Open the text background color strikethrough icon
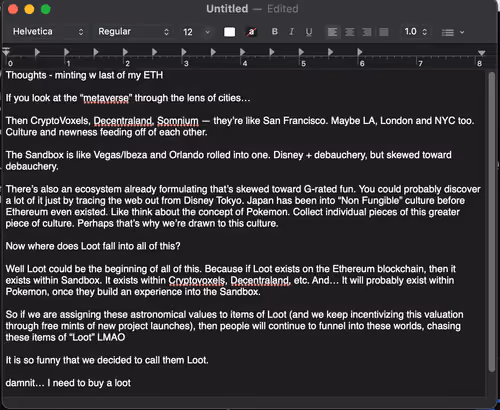The width and height of the screenshot is (500, 410). pyautogui.click(x=251, y=32)
